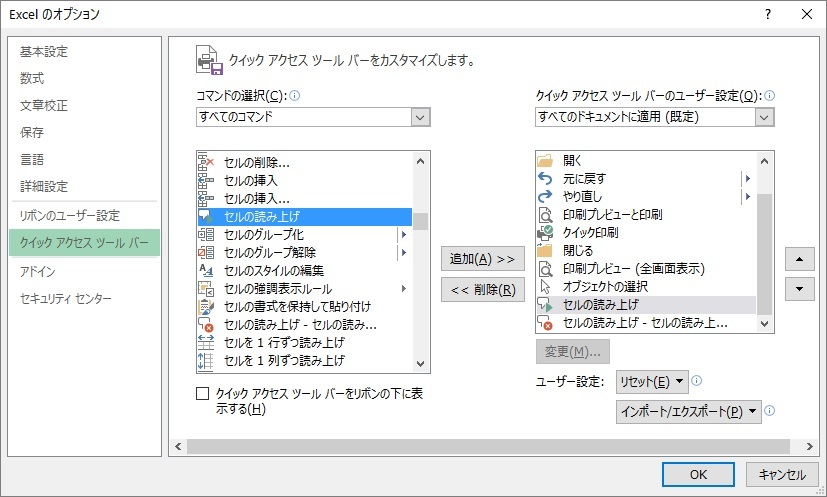This screenshot has height=497, width=827.
Task: Click the クイック印刷 printer icon
Action: (x=545, y=233)
